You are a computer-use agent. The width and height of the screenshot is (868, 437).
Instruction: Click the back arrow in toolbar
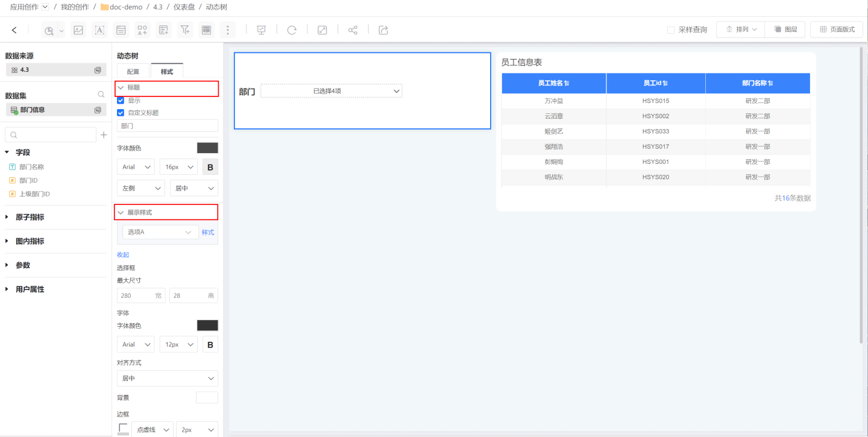click(x=14, y=30)
